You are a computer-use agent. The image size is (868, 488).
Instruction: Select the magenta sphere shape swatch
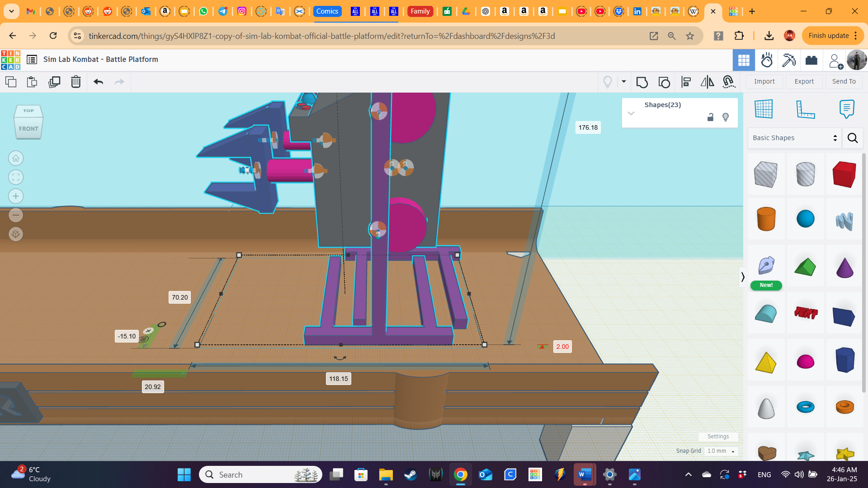pyautogui.click(x=806, y=361)
